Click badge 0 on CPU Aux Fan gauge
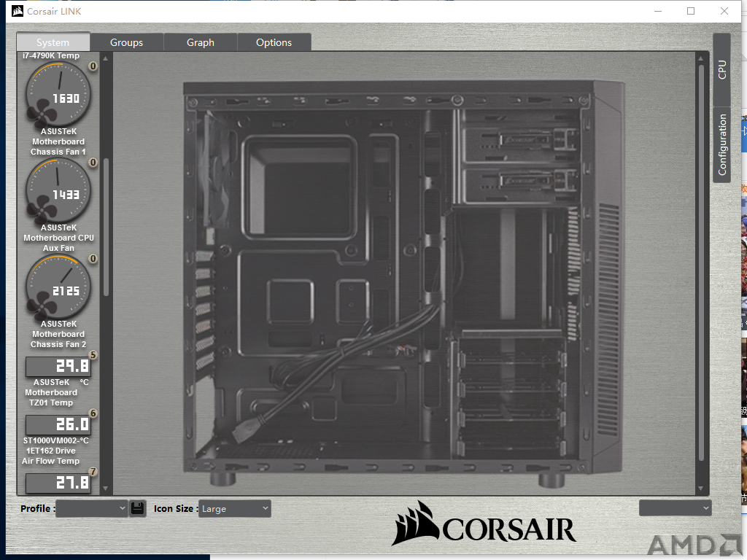Screen dimensions: 747x560 93,163
